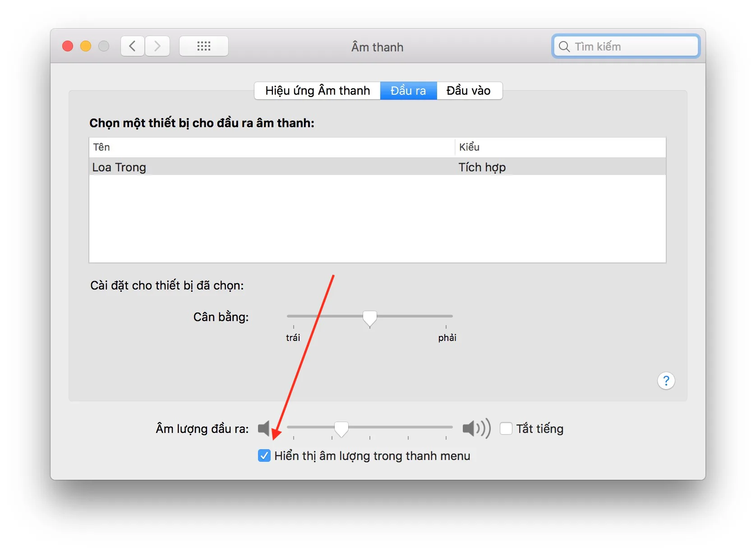Viewport: 756px width, 552px height.
Task: Click the trái label under balance slider
Action: coord(293,338)
